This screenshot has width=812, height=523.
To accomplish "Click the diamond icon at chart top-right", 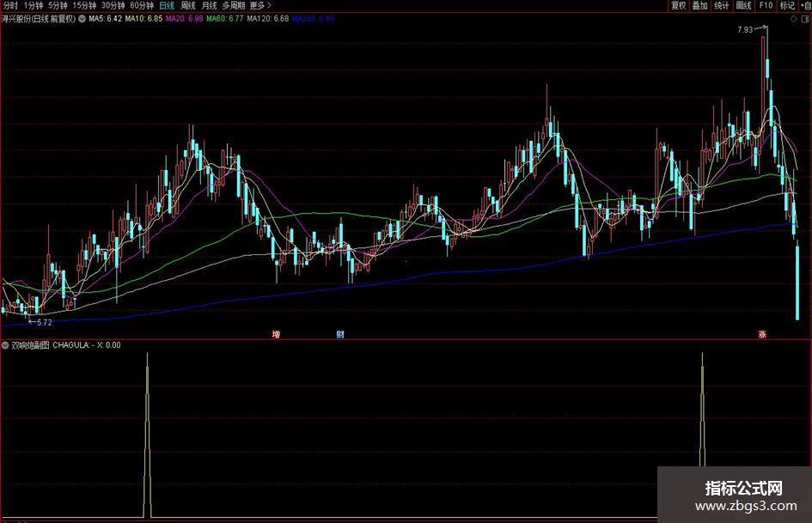I will pos(793,19).
